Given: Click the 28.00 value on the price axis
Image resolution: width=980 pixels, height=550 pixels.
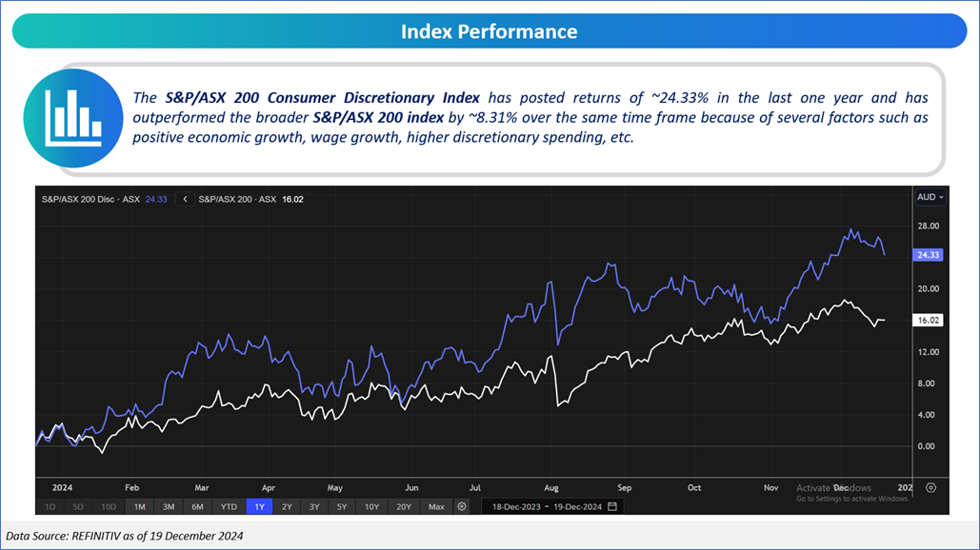Looking at the screenshot, I should tap(929, 226).
